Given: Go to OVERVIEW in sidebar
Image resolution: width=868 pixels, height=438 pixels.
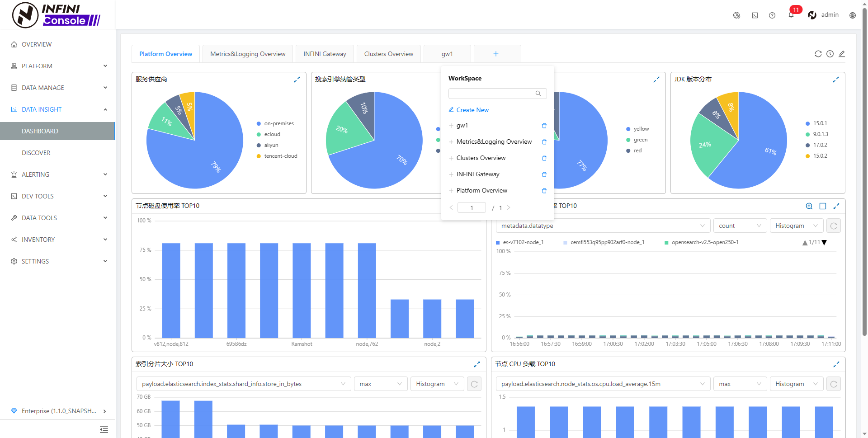Looking at the screenshot, I should tap(58, 44).
